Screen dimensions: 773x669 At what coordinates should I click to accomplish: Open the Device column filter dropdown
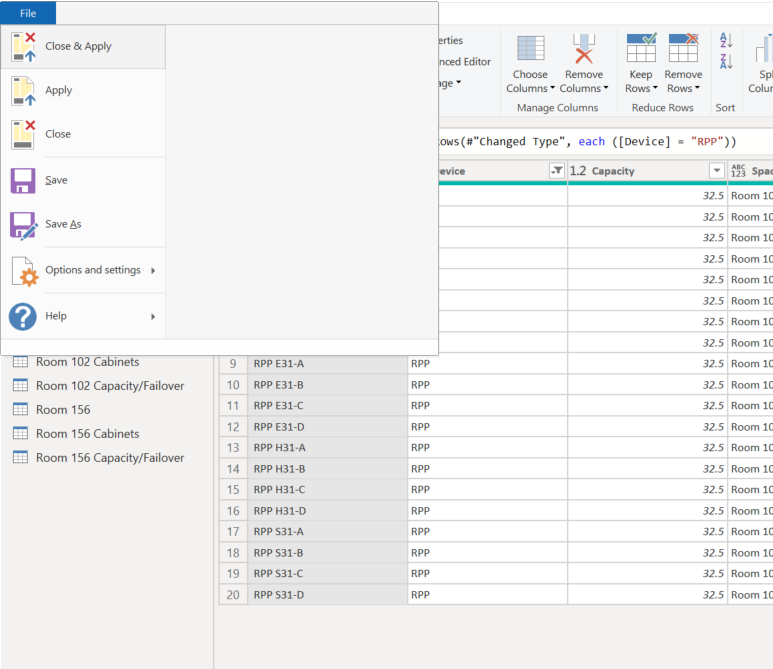point(557,171)
